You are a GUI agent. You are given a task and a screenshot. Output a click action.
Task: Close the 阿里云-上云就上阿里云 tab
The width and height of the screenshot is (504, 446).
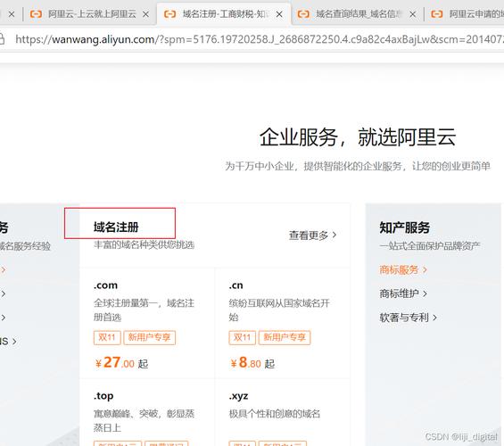[x=145, y=14]
